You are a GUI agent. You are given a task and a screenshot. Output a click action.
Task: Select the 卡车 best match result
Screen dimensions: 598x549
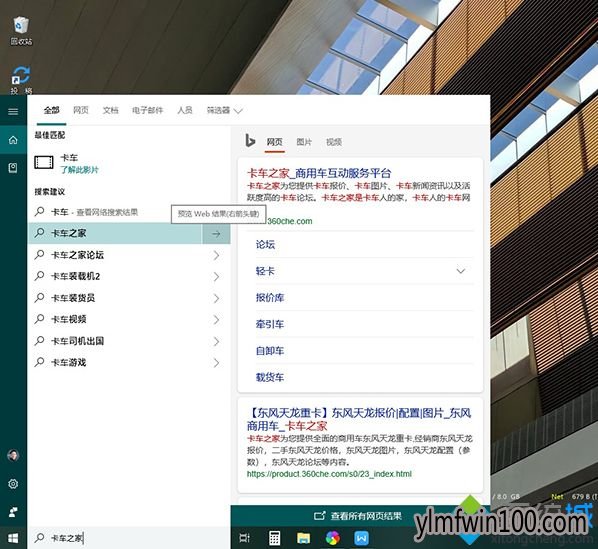(x=130, y=164)
